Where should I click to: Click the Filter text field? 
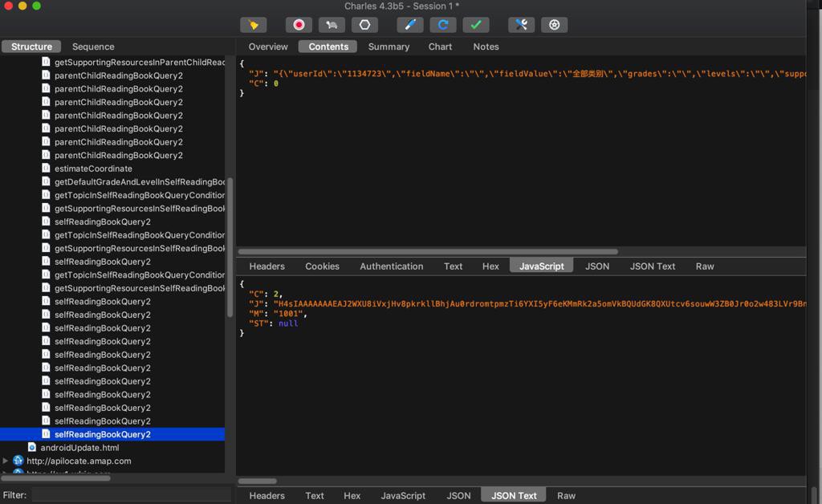130,495
